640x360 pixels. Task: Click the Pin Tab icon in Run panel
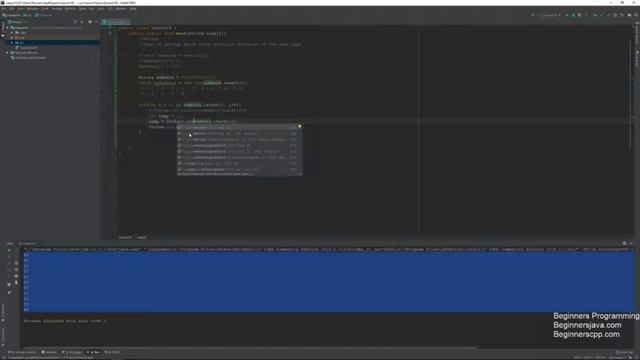(9, 292)
